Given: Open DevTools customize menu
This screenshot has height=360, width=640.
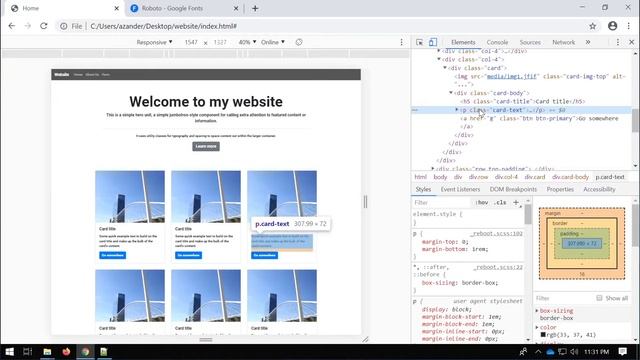Looking at the screenshot, I should (x=618, y=42).
